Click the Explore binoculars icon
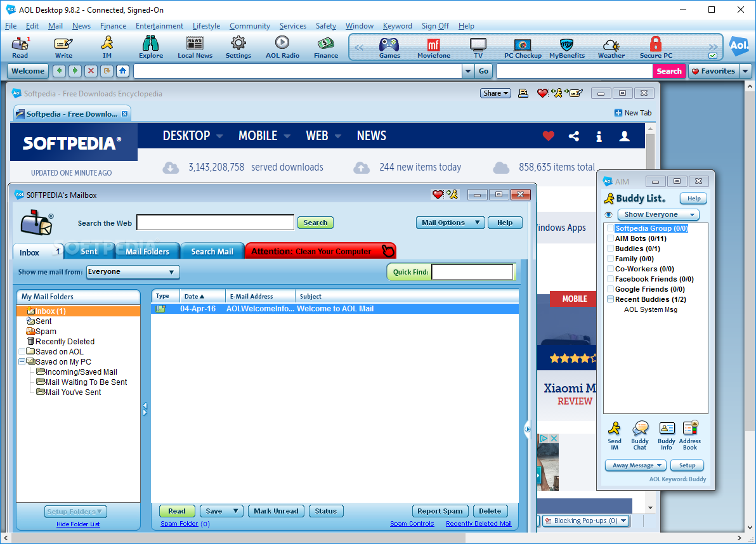Screen dimensions: 756x544 [151, 47]
